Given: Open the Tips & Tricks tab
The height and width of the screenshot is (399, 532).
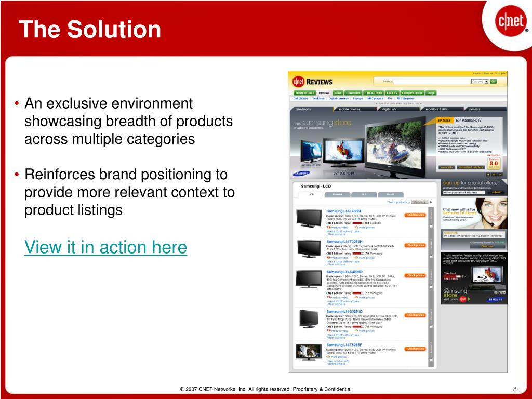Looking at the screenshot, I should click(374, 93).
